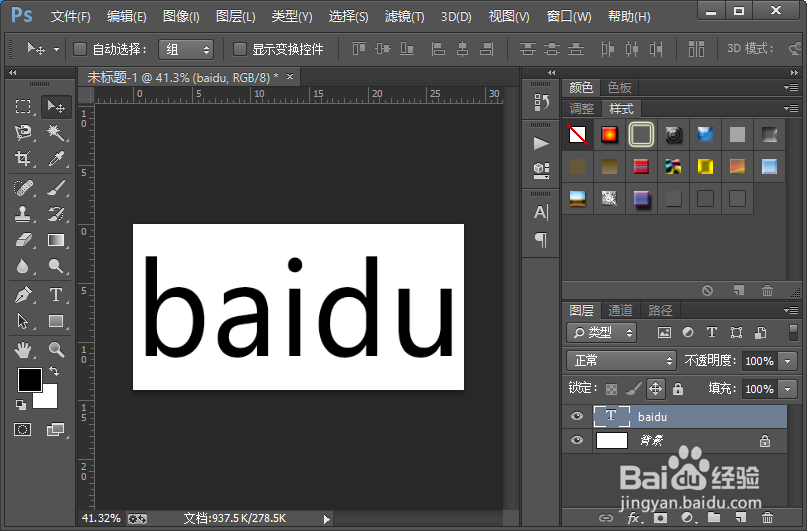Apply the red glowing style swatch
The image size is (807, 531).
click(609, 135)
